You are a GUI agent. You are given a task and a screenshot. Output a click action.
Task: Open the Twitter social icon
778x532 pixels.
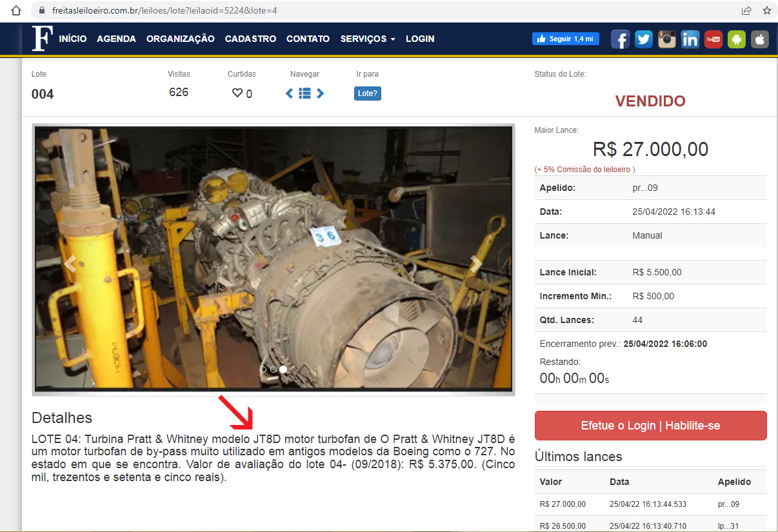pyautogui.click(x=644, y=39)
